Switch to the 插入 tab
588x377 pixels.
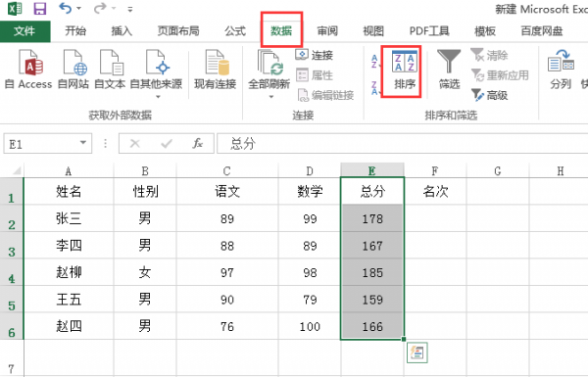(x=122, y=31)
